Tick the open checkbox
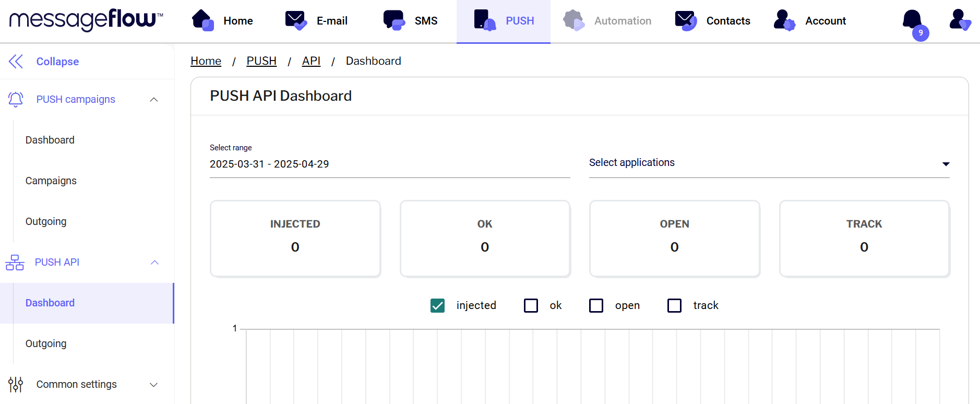The image size is (980, 404). tap(596, 305)
